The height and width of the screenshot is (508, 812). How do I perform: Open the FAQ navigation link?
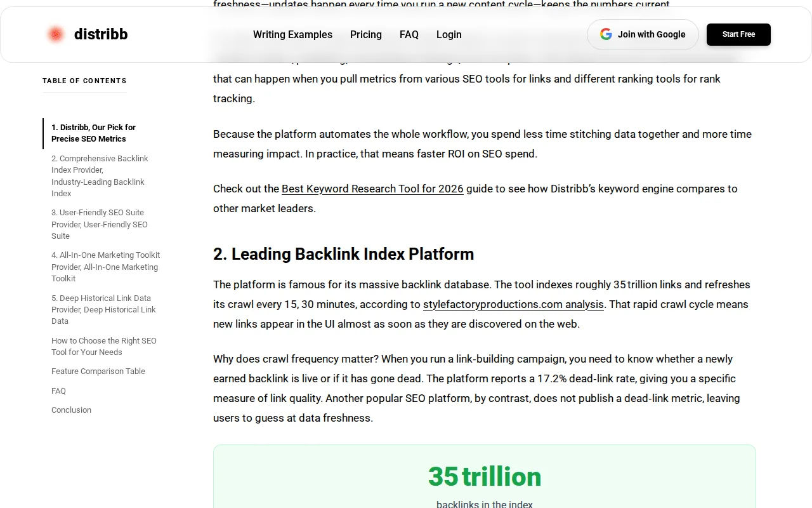(x=409, y=35)
